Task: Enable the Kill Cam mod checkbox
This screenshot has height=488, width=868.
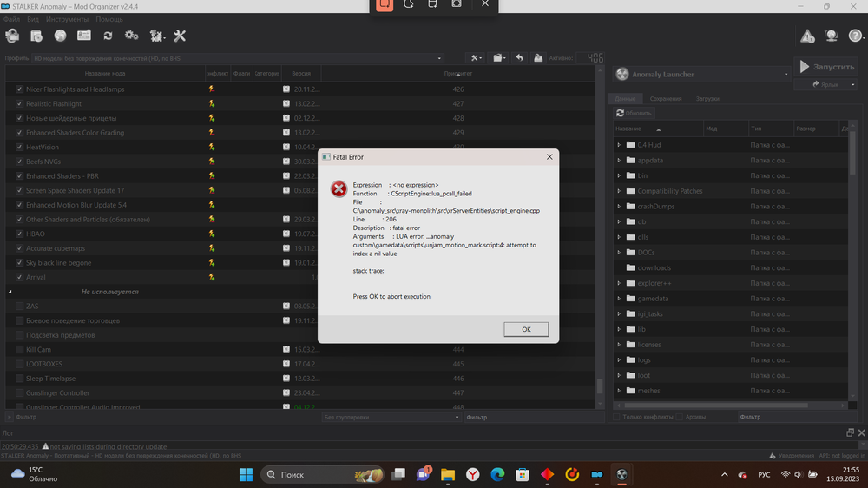Action: pos(20,350)
